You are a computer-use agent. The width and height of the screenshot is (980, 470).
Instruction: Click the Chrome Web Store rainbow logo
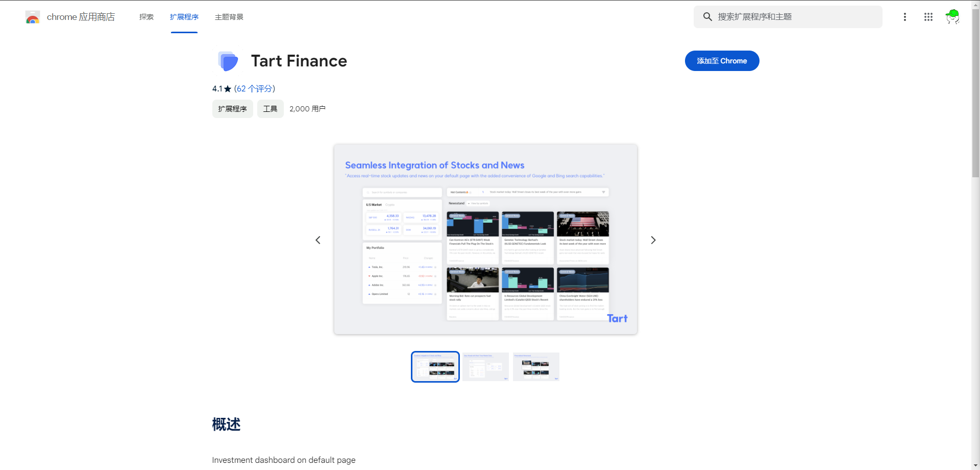pyautogui.click(x=33, y=17)
